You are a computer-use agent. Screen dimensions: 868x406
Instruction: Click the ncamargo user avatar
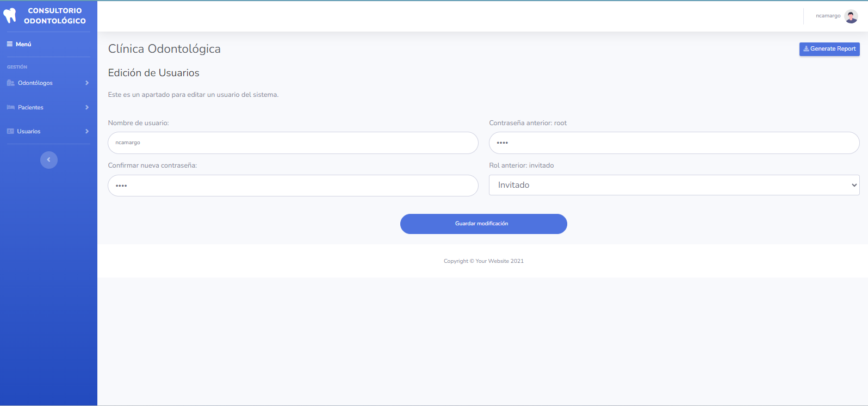pyautogui.click(x=851, y=16)
